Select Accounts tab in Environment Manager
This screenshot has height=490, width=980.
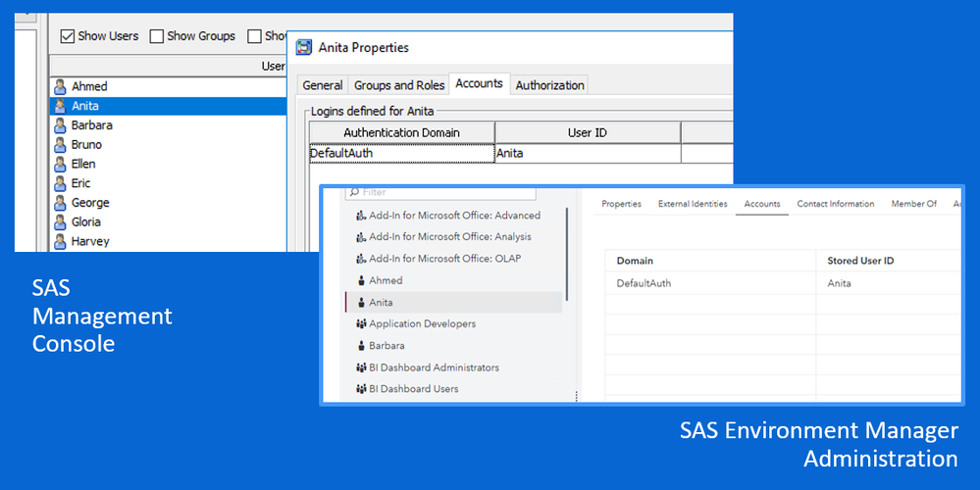click(762, 204)
